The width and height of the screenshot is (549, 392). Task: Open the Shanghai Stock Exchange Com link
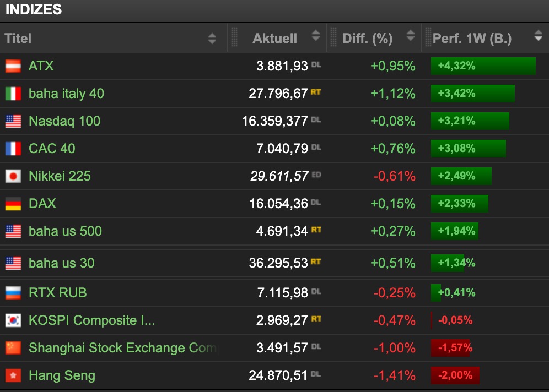(123, 348)
